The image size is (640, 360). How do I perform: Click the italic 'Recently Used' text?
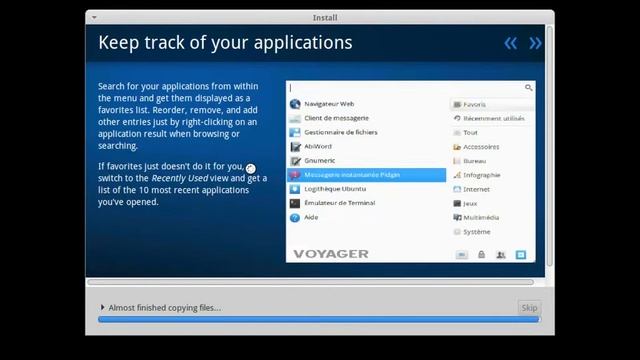(x=180, y=178)
